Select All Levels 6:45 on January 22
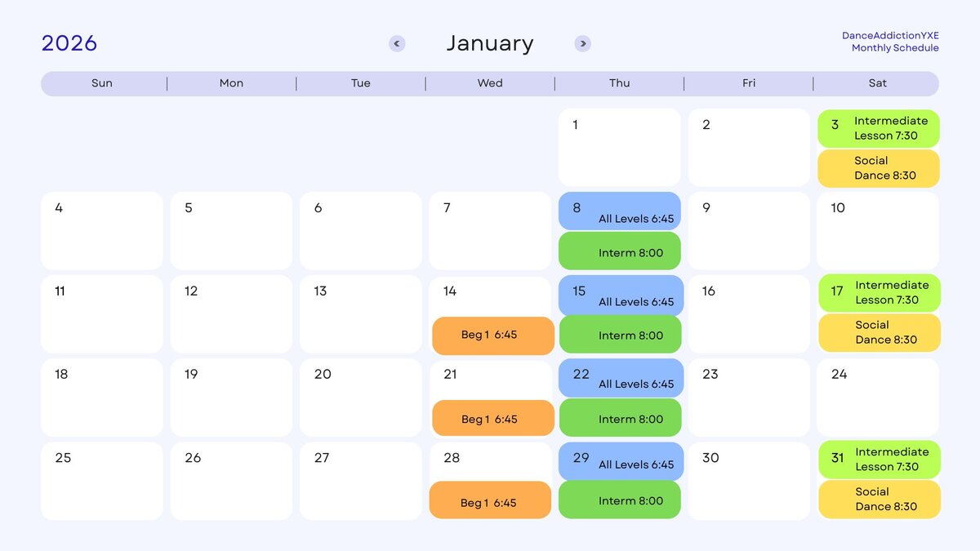Screen dimensions: 980x551 pos(620,378)
